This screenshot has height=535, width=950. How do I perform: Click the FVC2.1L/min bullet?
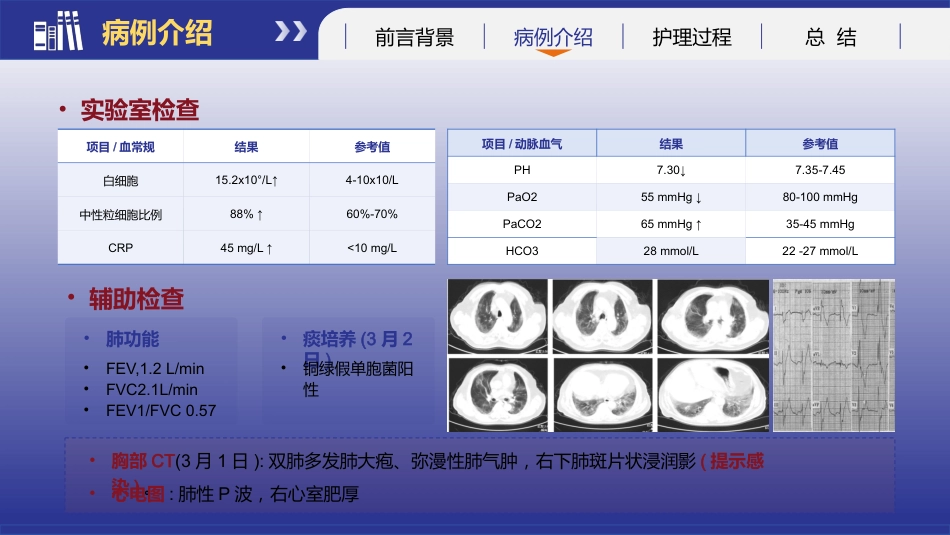pyautogui.click(x=151, y=390)
